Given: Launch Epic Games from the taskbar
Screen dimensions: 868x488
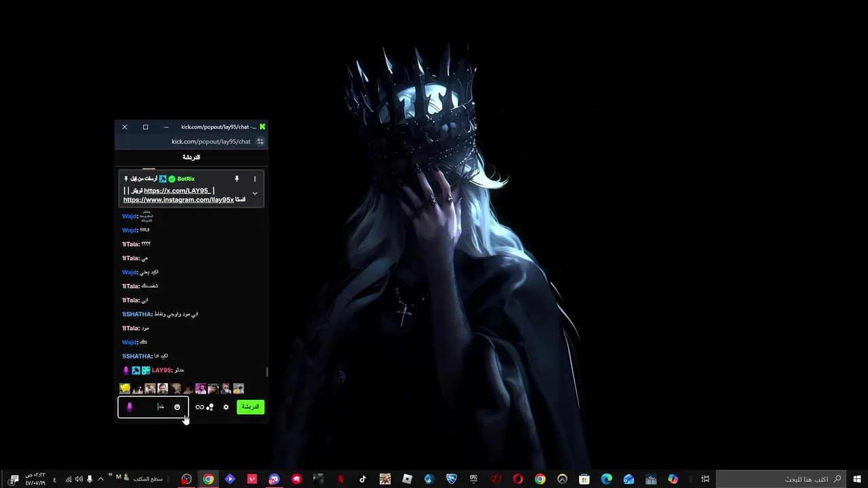Looking at the screenshot, I should pyautogui.click(x=474, y=479).
